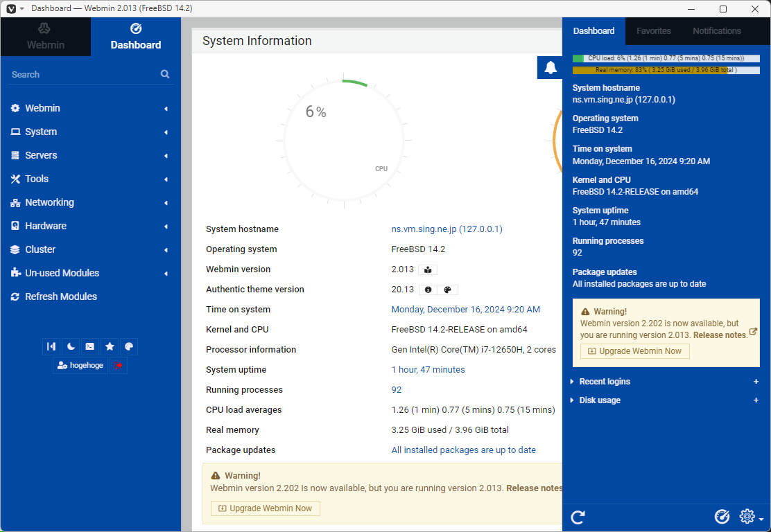Click the Tools wrench icon
The image size is (771, 532).
[15, 179]
